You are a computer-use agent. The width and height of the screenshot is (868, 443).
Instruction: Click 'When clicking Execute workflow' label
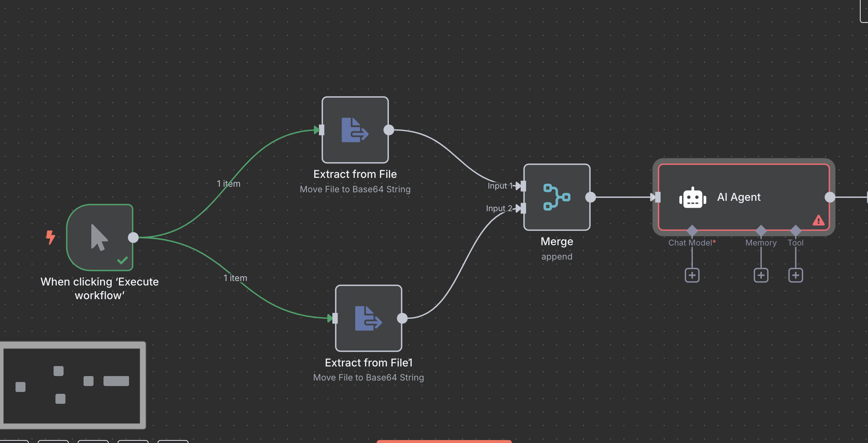tap(99, 288)
